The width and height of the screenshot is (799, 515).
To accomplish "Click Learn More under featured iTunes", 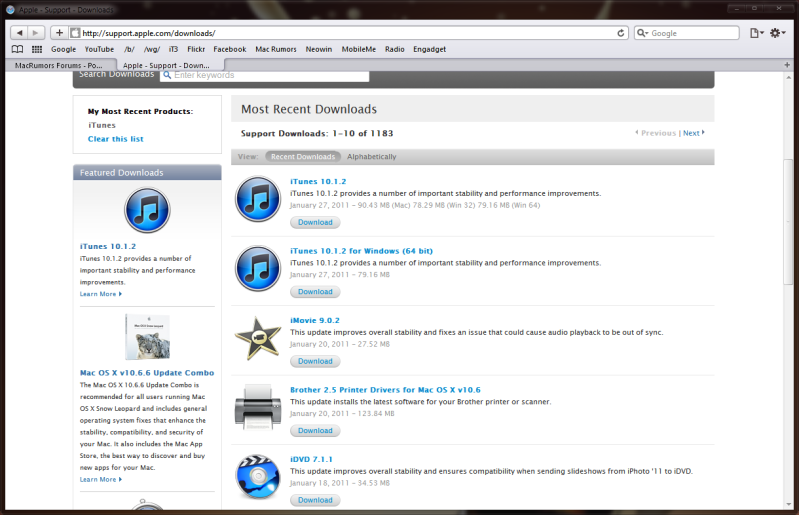I will pos(101,294).
